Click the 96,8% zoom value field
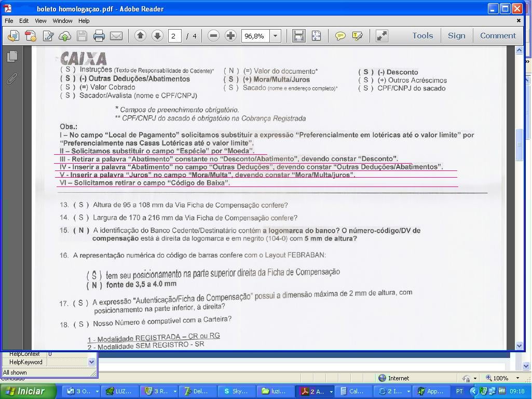The width and height of the screenshot is (532, 399). point(255,36)
